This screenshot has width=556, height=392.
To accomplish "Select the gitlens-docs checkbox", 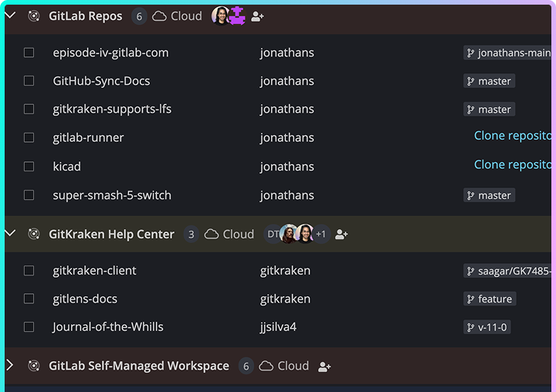I will pos(29,299).
